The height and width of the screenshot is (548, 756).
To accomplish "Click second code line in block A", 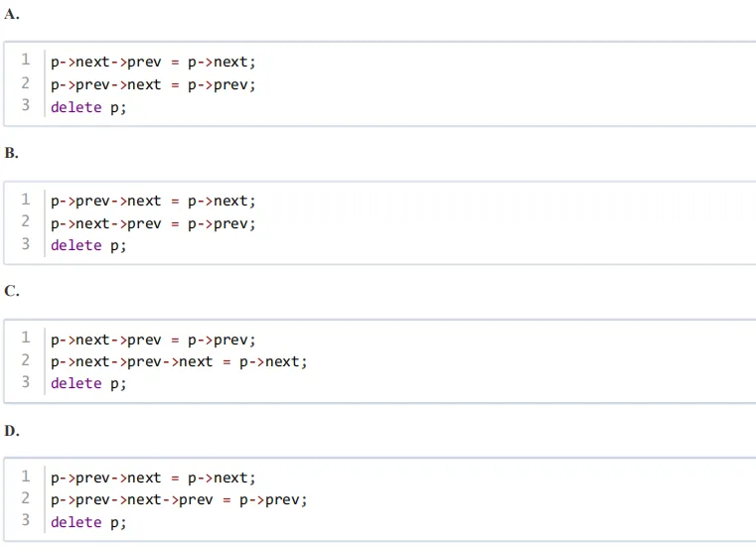I will tap(153, 84).
